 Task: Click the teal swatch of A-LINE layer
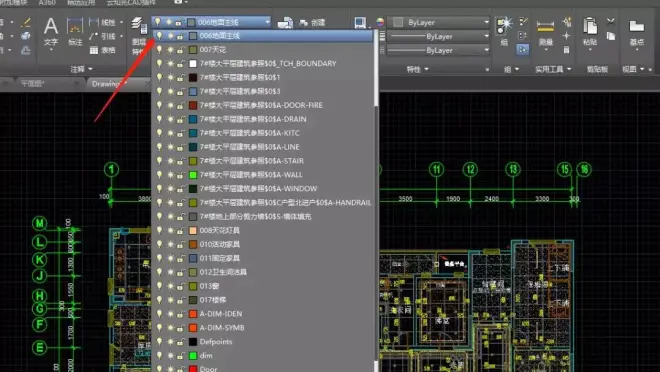(x=193, y=147)
